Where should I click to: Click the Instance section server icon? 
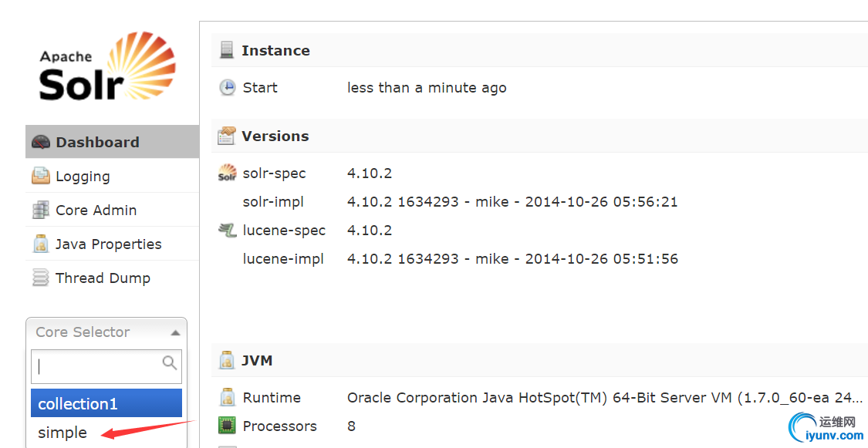(226, 51)
